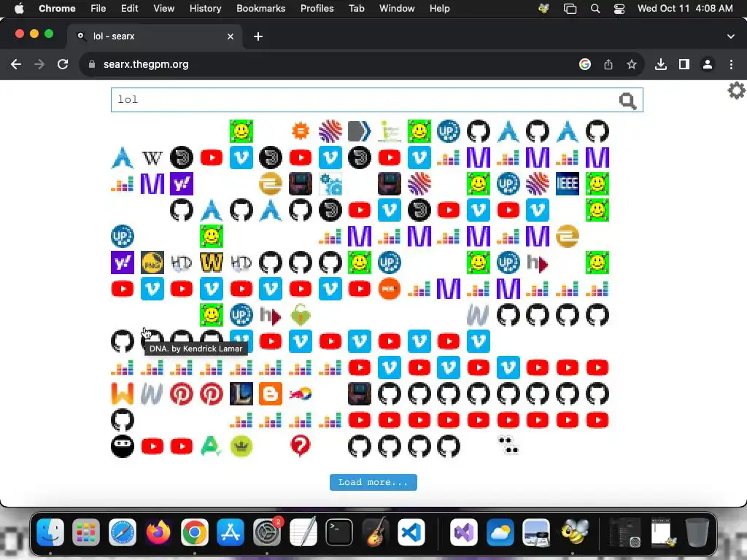Screen dimensions: 747x560
Task: Click the gray W icon beside the orange W
Action: pyautogui.click(x=152, y=394)
